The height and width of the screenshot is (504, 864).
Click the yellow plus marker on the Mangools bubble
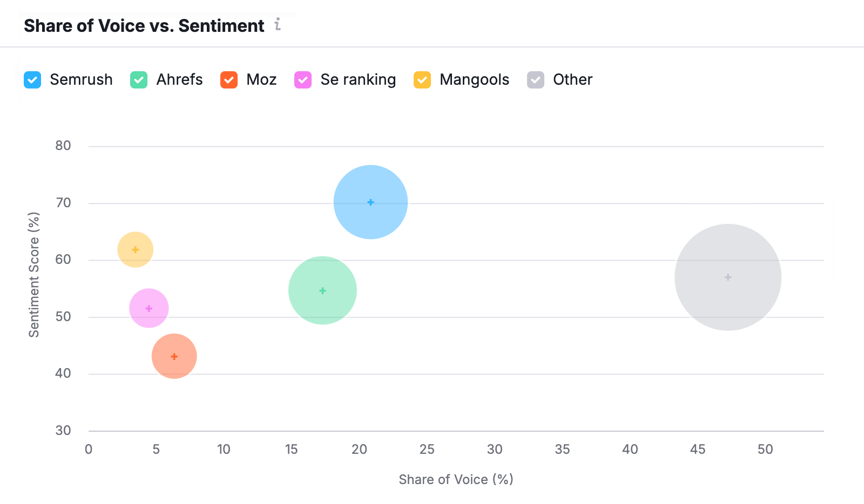click(135, 249)
